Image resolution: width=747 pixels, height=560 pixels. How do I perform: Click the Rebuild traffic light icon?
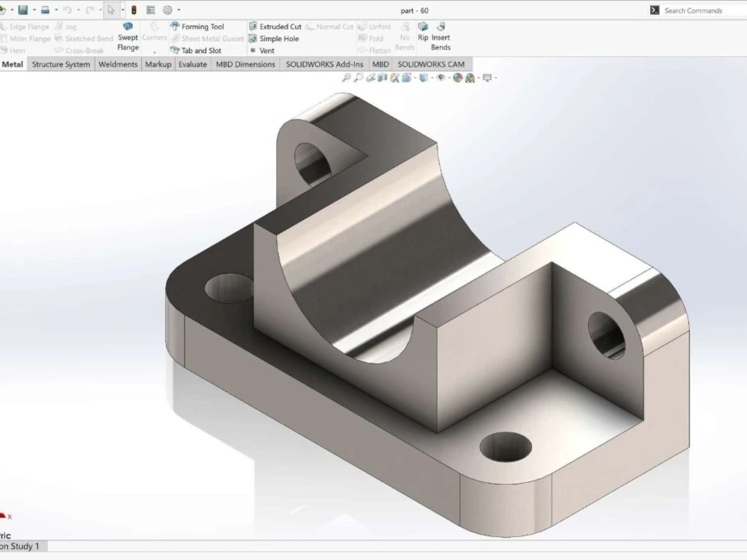pos(134,10)
